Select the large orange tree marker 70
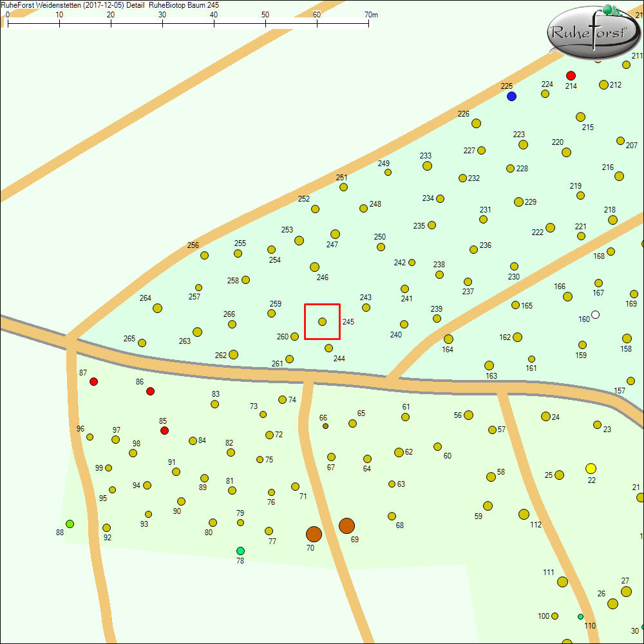The height and width of the screenshot is (644, 644). click(314, 534)
